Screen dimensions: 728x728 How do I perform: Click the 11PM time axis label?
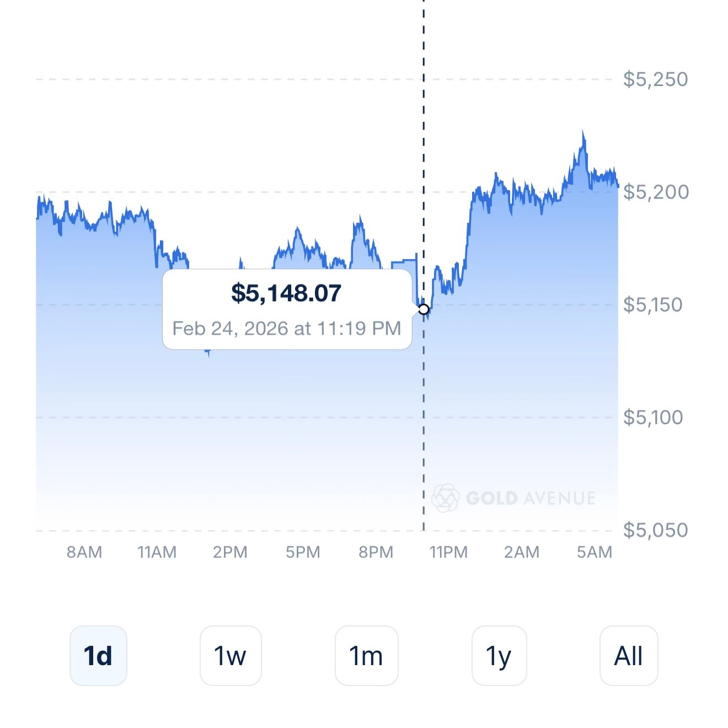pyautogui.click(x=448, y=552)
